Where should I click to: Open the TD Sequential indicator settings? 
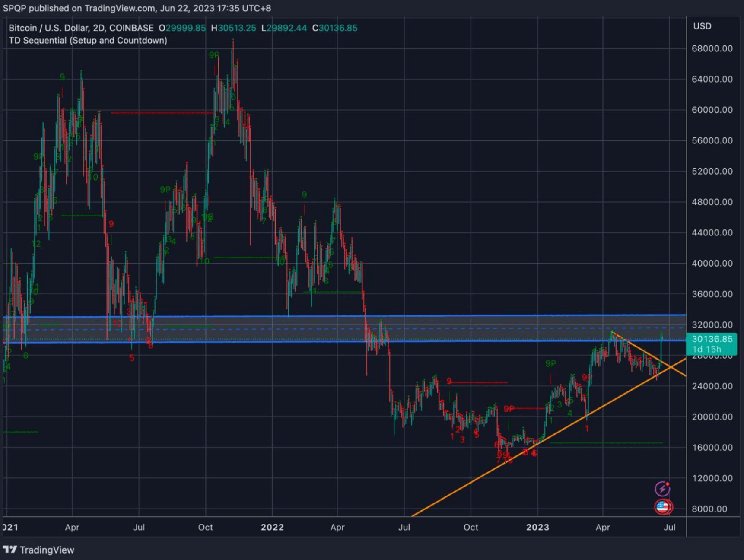(x=88, y=40)
